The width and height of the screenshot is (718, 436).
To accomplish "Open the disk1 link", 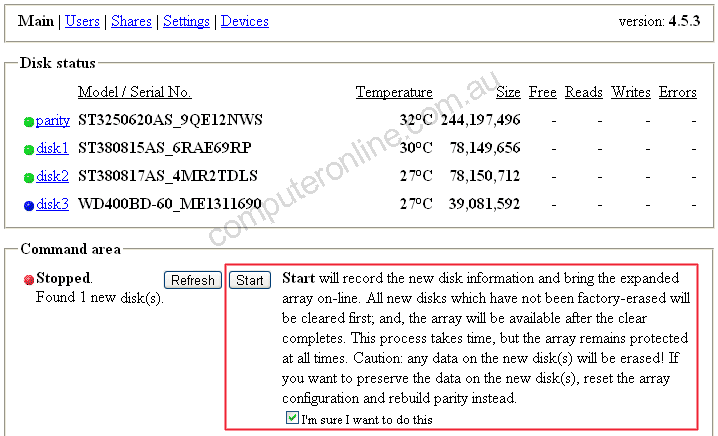I will pos(53,149).
